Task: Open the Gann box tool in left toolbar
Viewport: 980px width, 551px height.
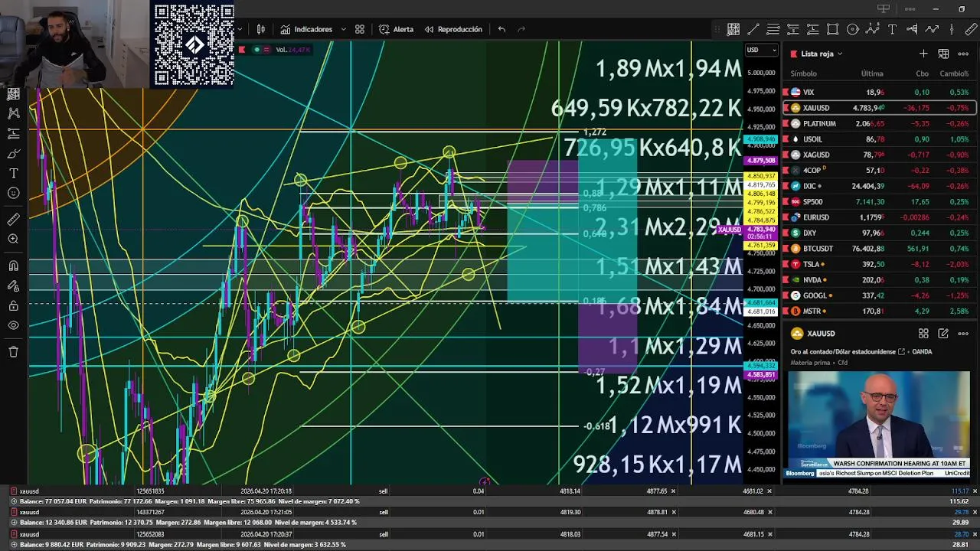Action: [x=13, y=93]
